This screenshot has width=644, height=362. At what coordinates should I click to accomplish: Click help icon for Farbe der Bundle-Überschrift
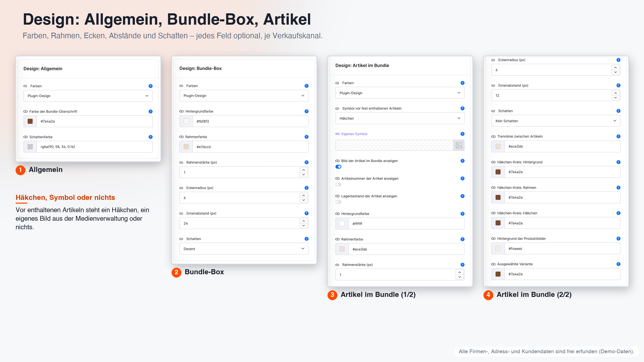pos(150,111)
